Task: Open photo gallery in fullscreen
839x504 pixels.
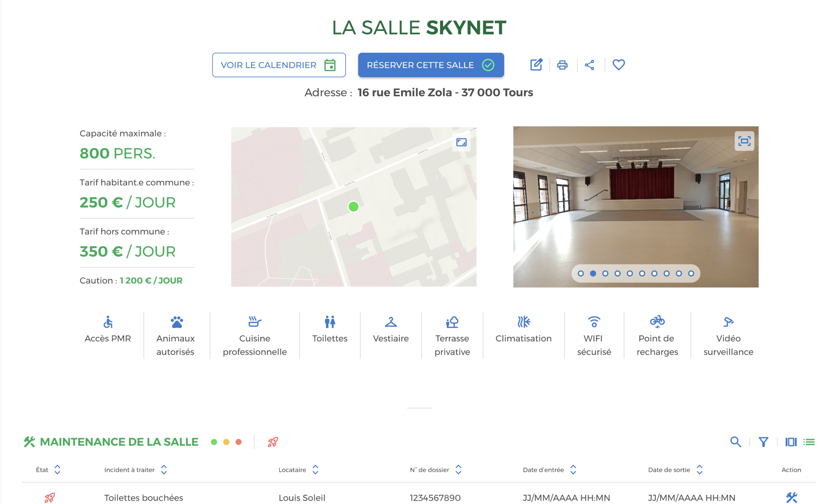Action: [744, 141]
